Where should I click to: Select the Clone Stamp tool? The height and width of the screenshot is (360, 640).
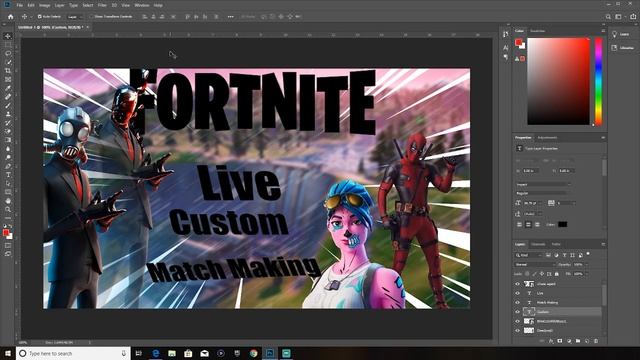click(x=8, y=114)
